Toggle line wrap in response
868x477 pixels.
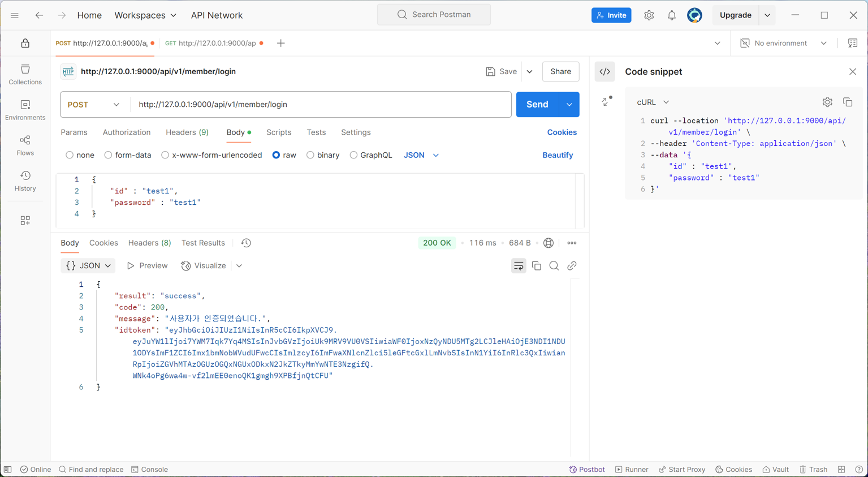coord(519,266)
